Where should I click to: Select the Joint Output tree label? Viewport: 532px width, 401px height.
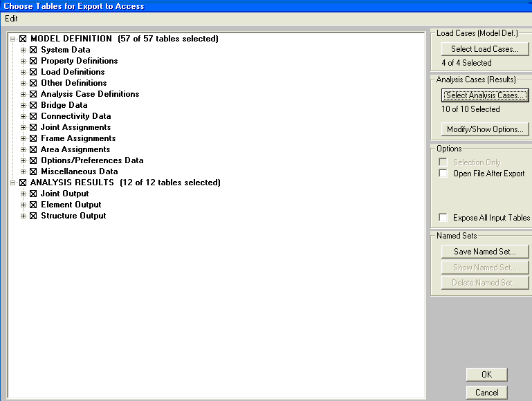click(x=65, y=194)
